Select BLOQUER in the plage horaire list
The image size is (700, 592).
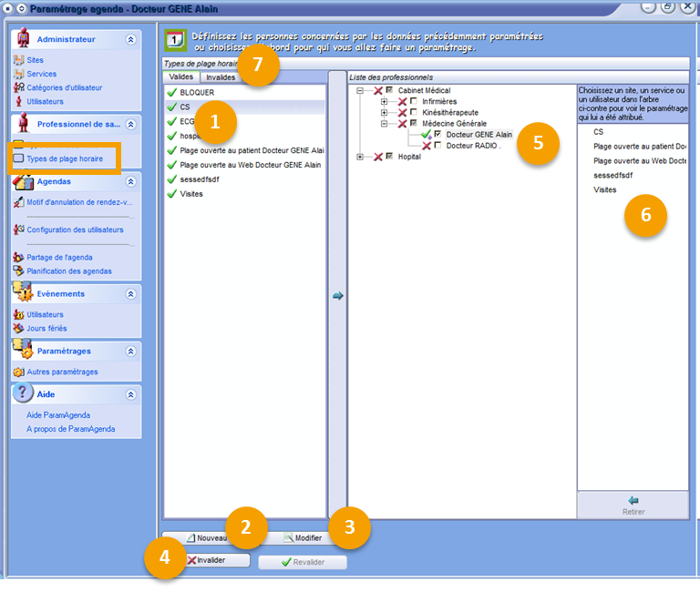(197, 93)
